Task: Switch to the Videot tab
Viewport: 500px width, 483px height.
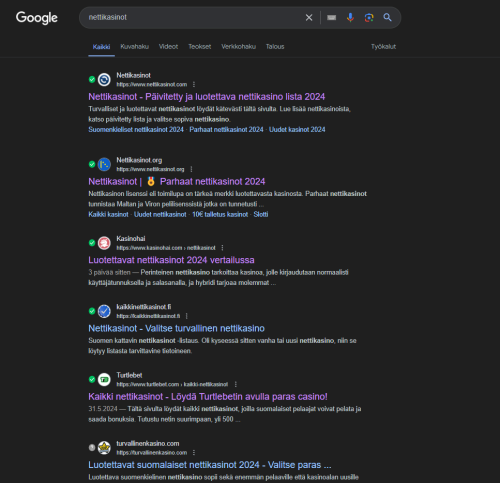Action: point(168,47)
